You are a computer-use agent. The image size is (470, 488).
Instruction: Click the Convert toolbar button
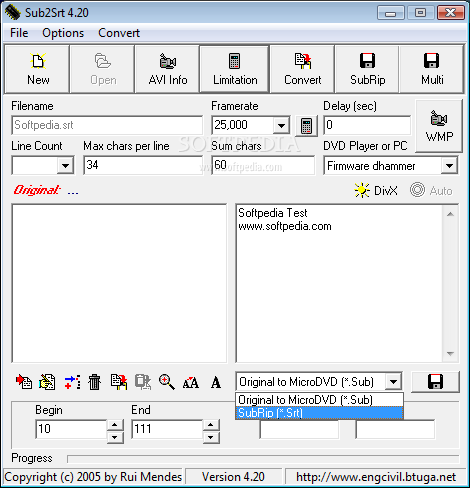[302, 69]
